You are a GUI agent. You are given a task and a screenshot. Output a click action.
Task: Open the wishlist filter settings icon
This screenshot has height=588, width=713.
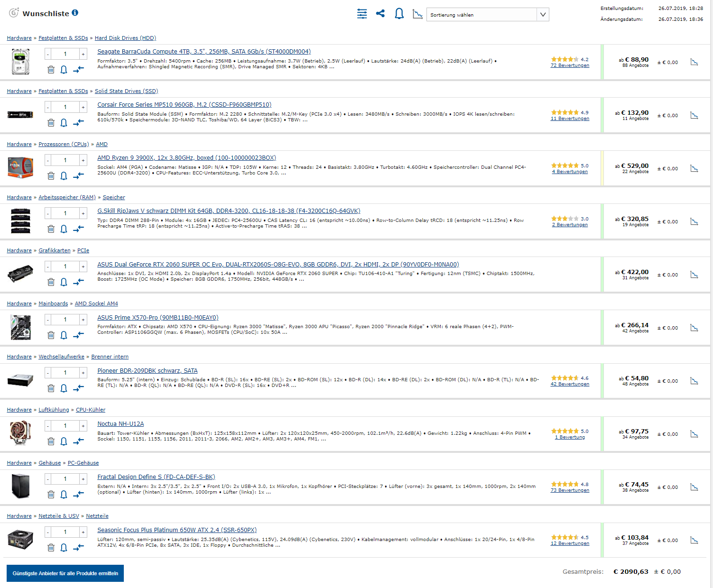pyautogui.click(x=362, y=14)
